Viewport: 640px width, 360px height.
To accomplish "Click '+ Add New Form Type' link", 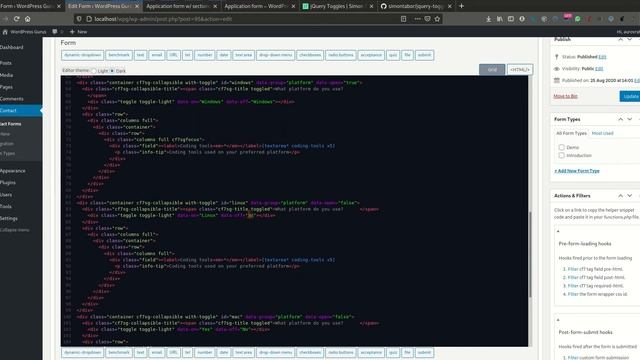I will 577,171.
